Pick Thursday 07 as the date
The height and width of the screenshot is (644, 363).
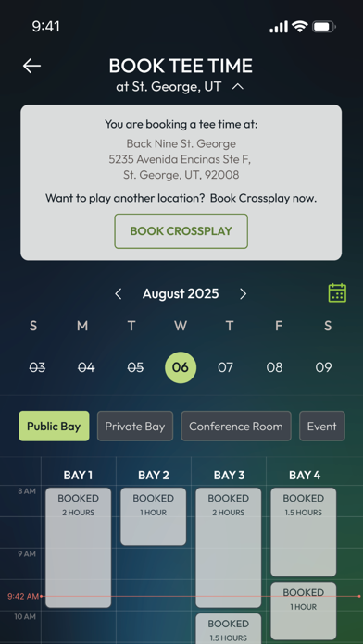tap(225, 367)
